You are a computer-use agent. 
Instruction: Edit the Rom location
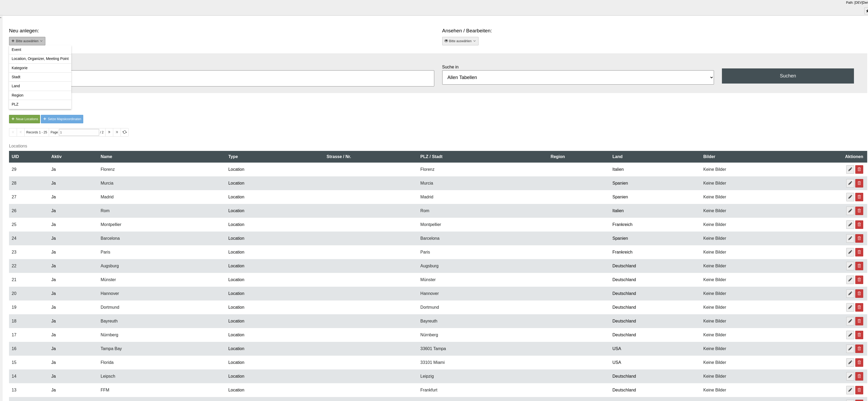(x=850, y=211)
